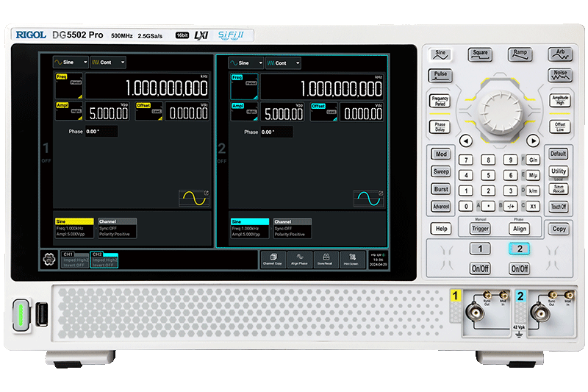Click the Utility key

[559, 171]
